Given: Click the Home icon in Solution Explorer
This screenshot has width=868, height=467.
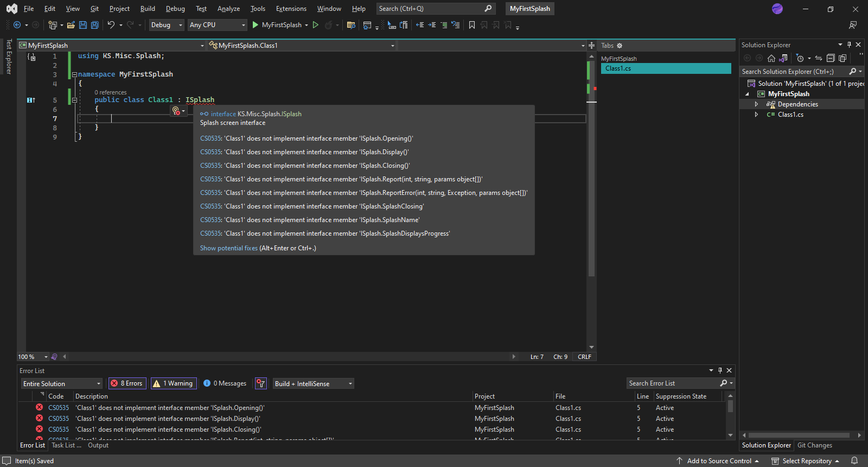Looking at the screenshot, I should pyautogui.click(x=771, y=58).
